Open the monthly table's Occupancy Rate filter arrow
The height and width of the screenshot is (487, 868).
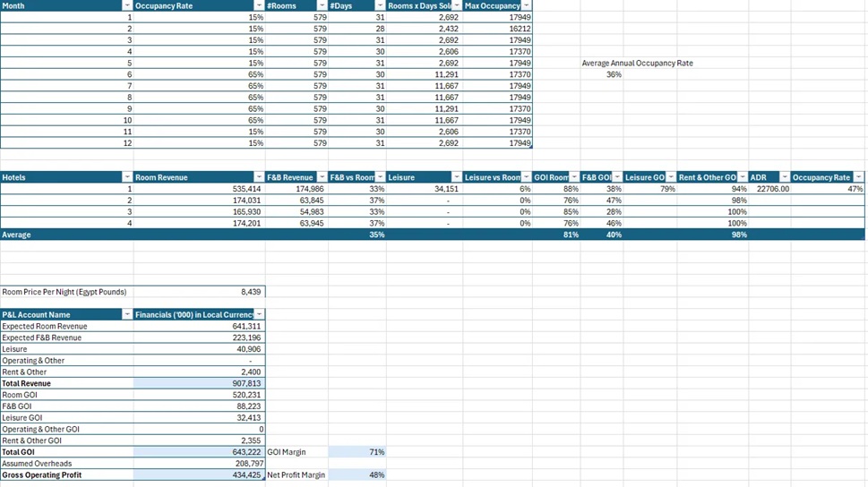[259, 5]
